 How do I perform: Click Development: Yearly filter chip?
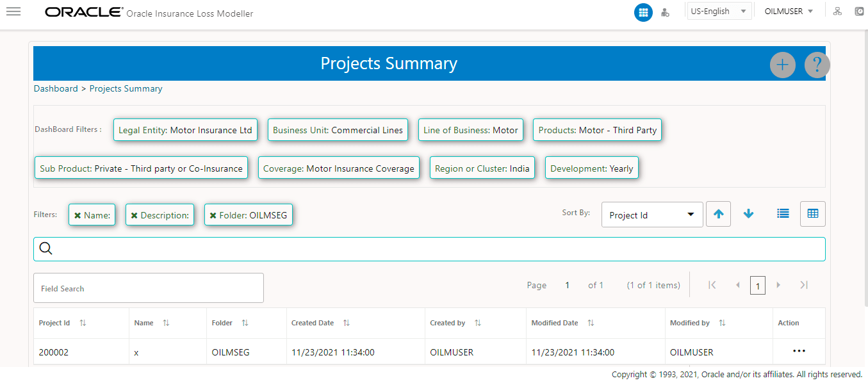coord(592,168)
